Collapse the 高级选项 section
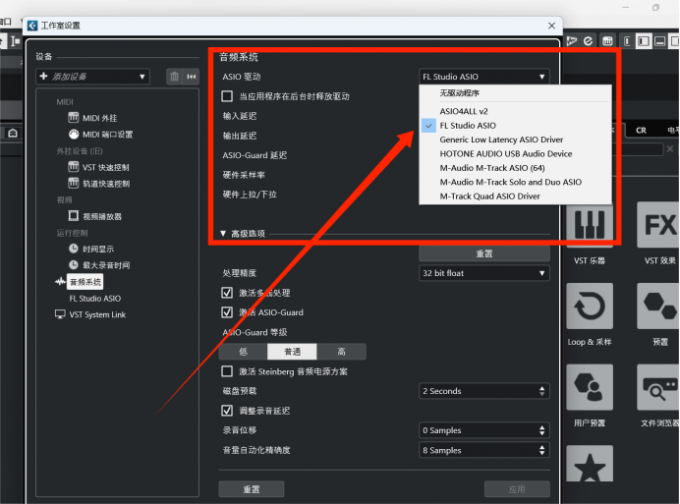 point(223,234)
